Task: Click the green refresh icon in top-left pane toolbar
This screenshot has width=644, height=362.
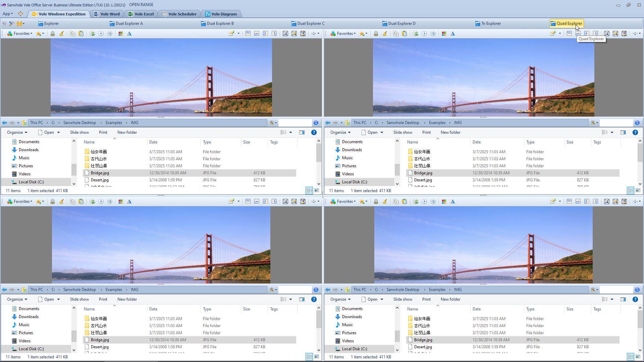Action: [x=92, y=34]
